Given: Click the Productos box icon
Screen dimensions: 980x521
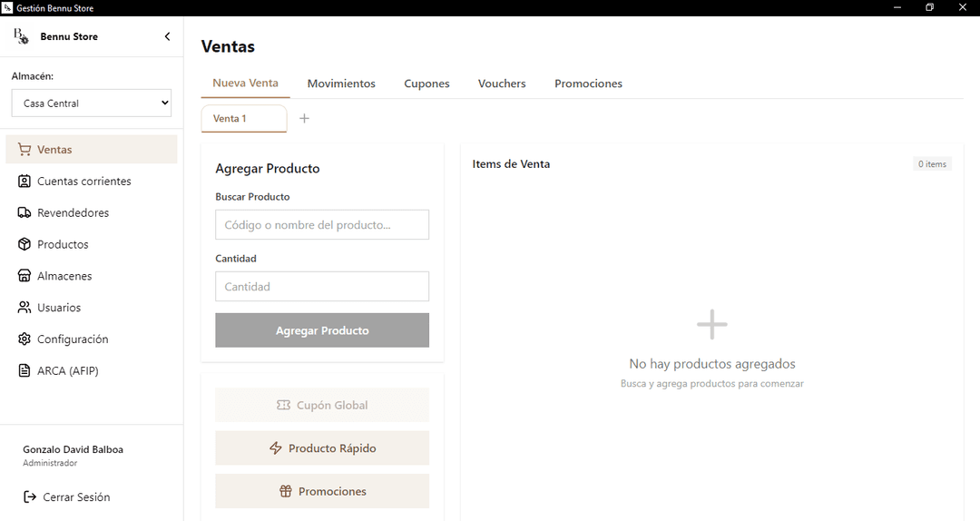Looking at the screenshot, I should tap(24, 244).
